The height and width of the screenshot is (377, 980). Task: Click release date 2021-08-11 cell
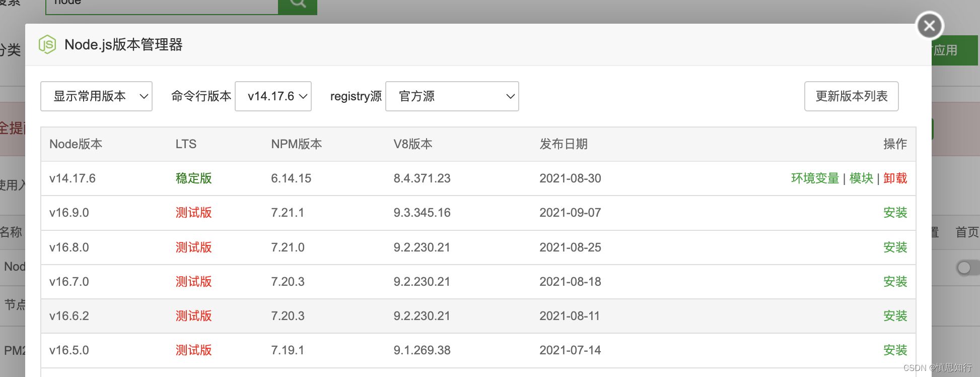point(570,316)
